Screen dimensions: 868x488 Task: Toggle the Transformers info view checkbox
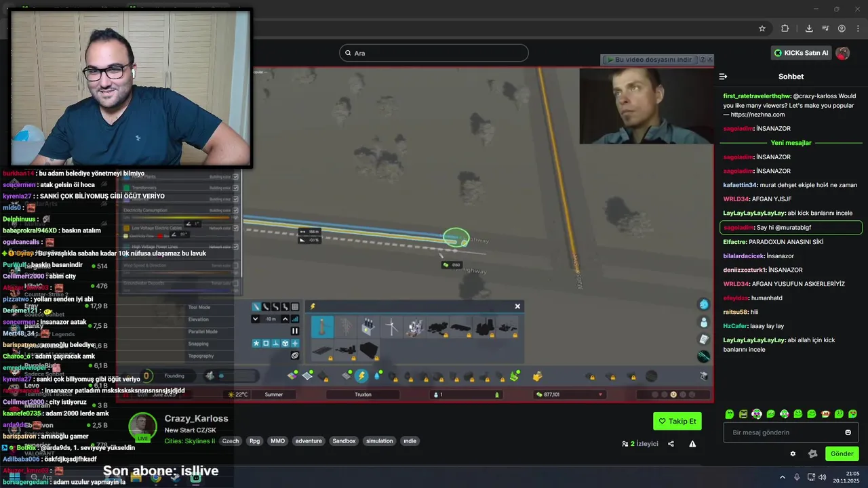(235, 187)
